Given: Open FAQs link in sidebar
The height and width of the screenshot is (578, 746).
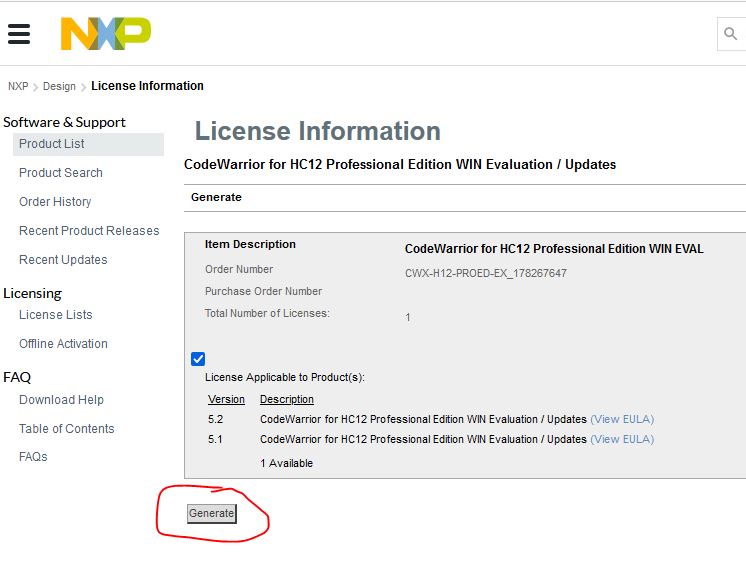Looking at the screenshot, I should click(33, 457).
